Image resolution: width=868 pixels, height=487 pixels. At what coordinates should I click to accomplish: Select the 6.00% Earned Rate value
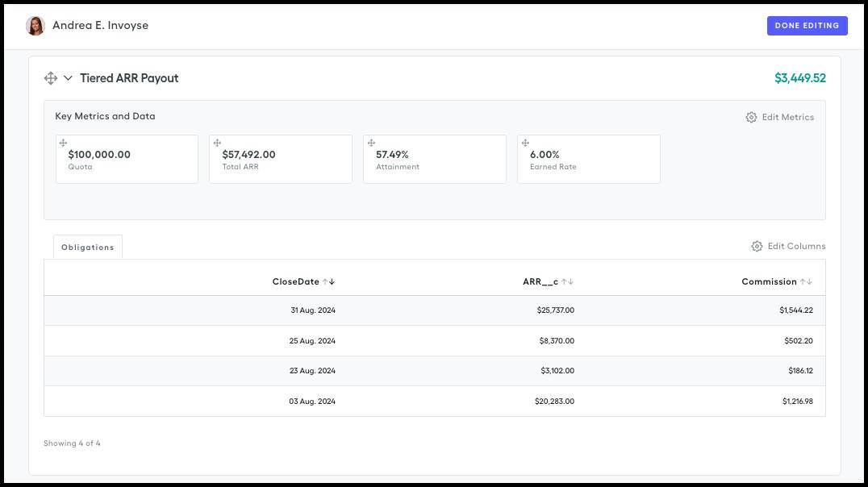(x=545, y=154)
